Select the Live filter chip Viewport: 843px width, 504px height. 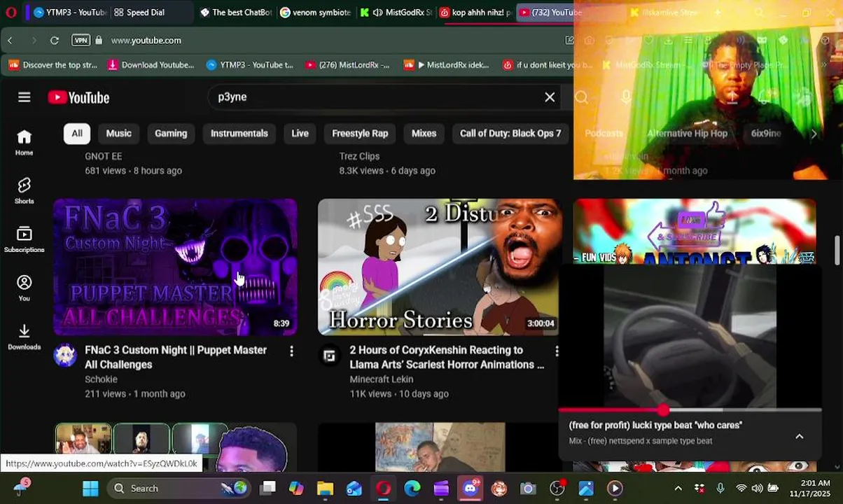tap(300, 133)
